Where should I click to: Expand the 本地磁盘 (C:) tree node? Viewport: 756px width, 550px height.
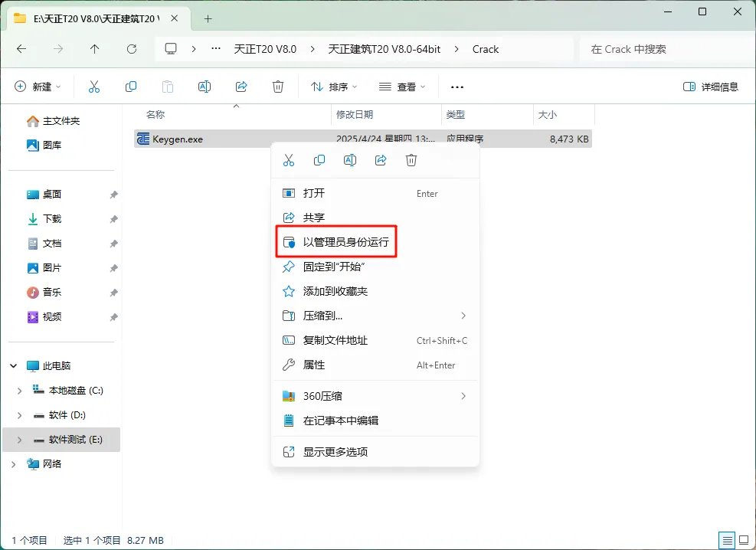[19, 391]
